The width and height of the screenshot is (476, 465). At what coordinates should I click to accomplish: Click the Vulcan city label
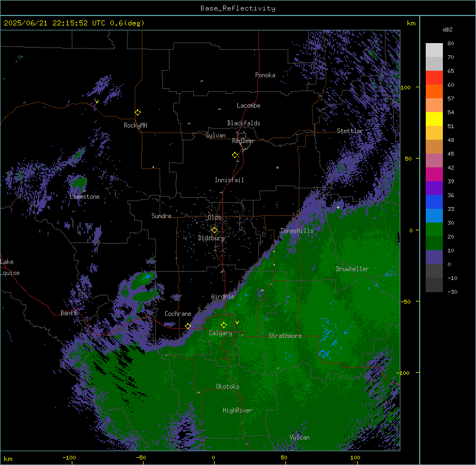click(x=300, y=437)
